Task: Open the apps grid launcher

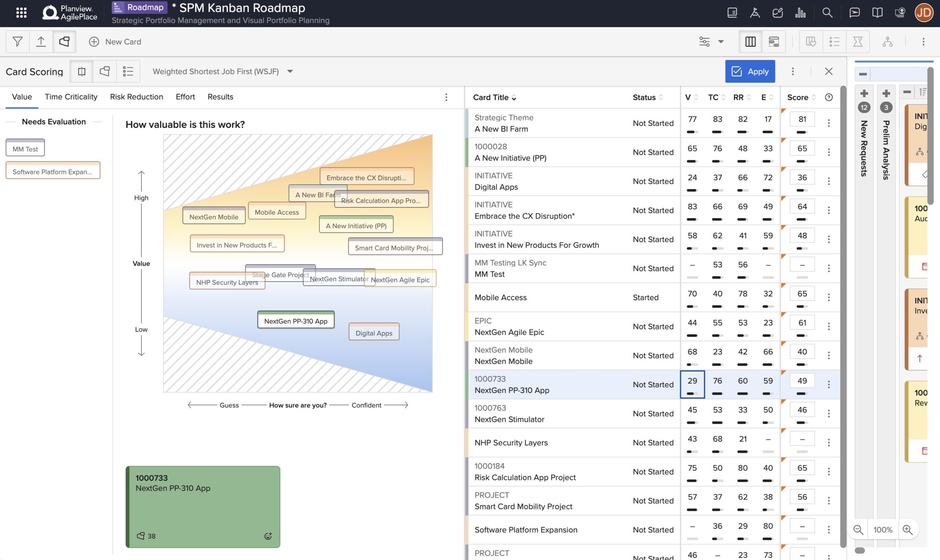Action: point(22,12)
